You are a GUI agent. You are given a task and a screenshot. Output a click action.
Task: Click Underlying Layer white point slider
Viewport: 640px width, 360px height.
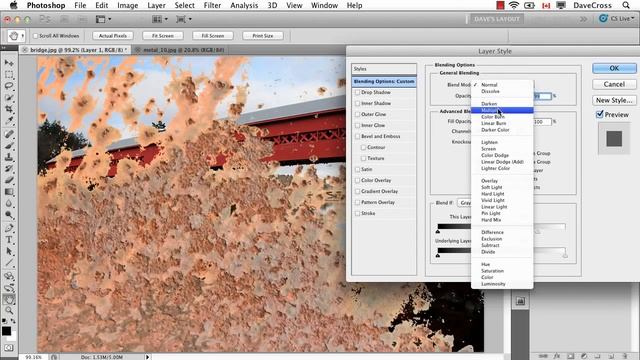coord(565,256)
